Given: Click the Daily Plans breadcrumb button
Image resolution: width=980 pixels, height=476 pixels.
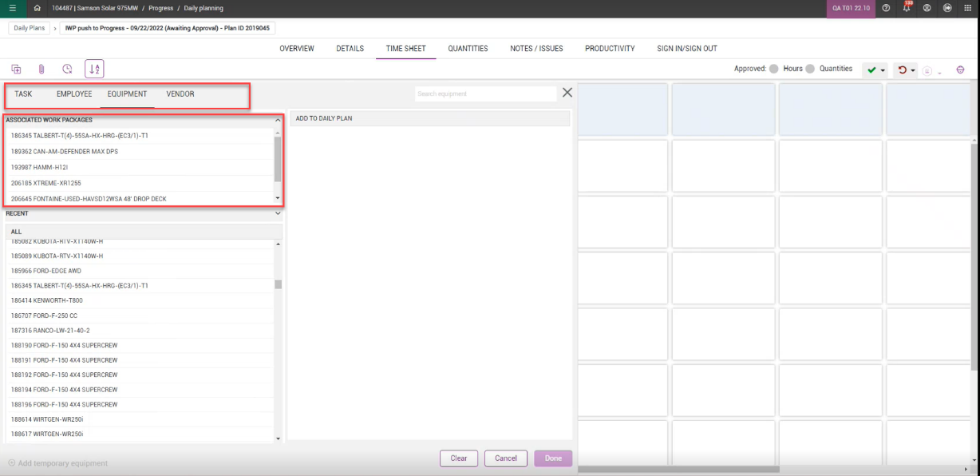Looking at the screenshot, I should 30,28.
